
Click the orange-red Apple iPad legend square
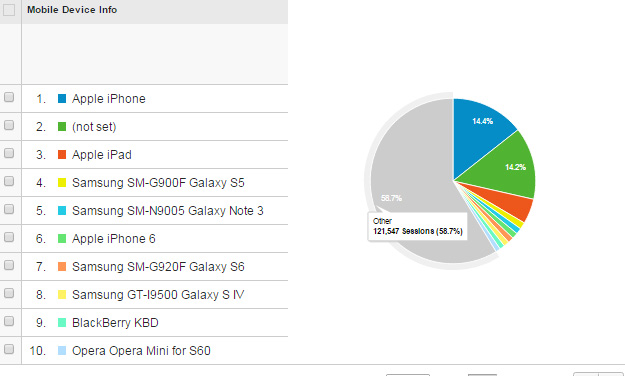pos(62,154)
